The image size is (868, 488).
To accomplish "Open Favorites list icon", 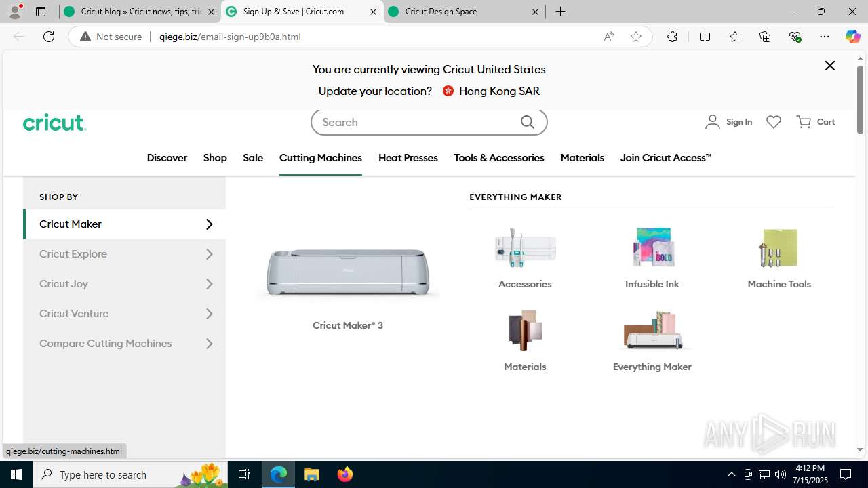I will pos(735,37).
